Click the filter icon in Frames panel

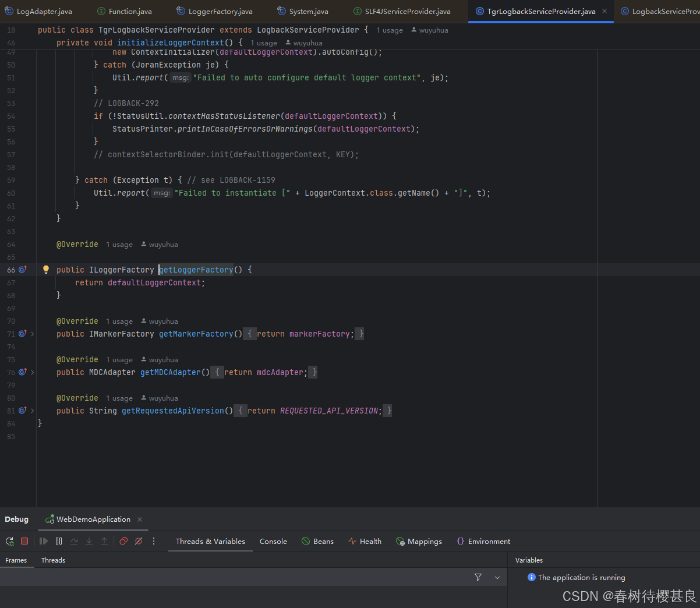(478, 577)
